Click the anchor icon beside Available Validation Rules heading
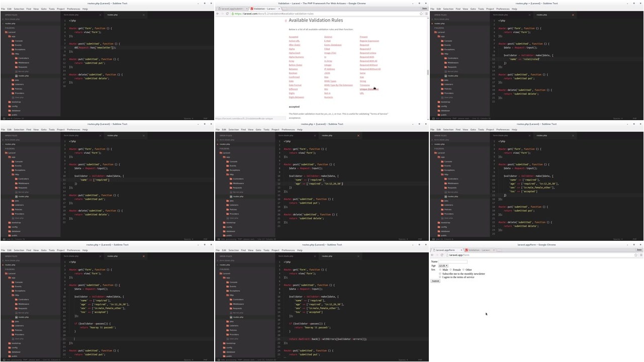The image size is (644, 362). (286, 21)
